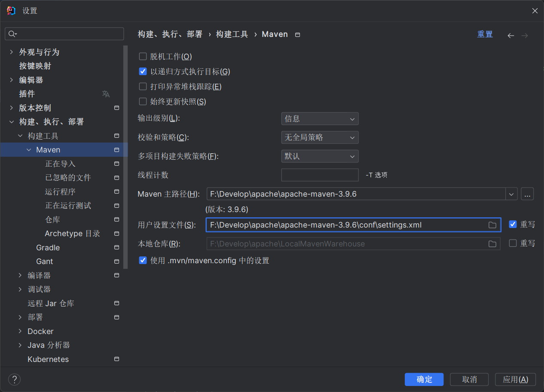The width and height of the screenshot is (544, 392).
Task: Go forward with the right arrow icon
Action: [524, 36]
